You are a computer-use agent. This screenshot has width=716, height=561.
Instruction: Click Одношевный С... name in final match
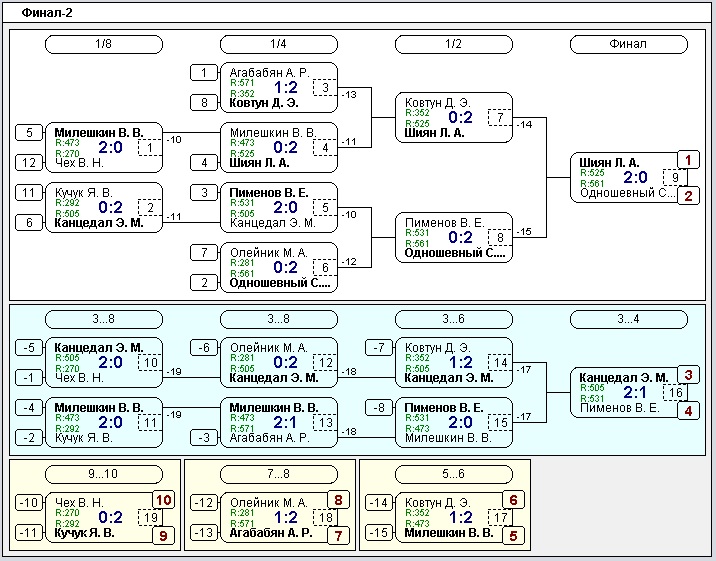click(627, 193)
